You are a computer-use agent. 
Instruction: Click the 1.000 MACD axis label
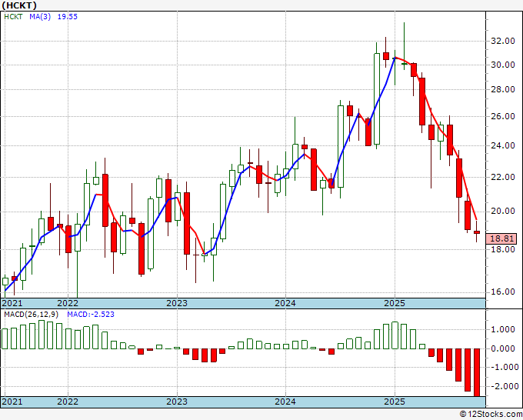tap(503, 329)
